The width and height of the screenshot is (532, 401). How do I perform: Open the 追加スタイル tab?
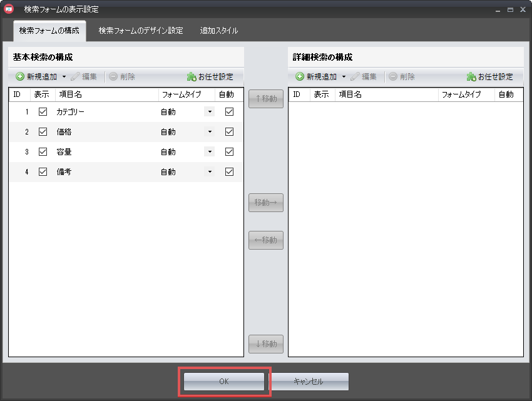tap(218, 31)
